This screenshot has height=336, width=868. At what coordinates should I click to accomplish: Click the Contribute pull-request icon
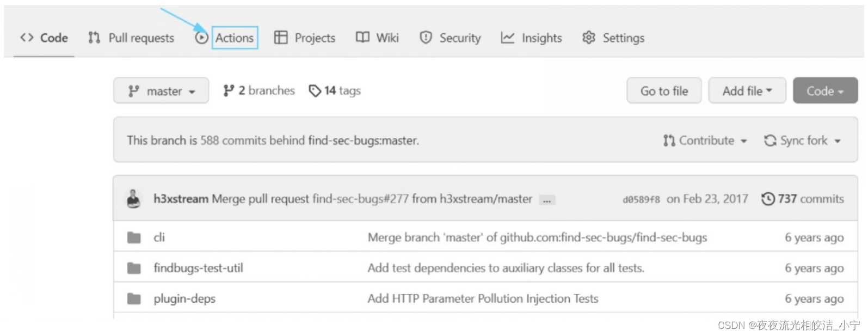669,140
